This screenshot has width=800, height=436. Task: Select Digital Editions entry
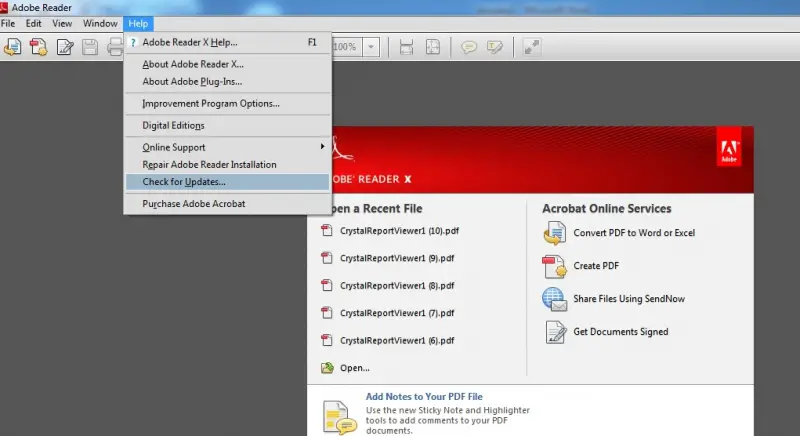click(228, 125)
